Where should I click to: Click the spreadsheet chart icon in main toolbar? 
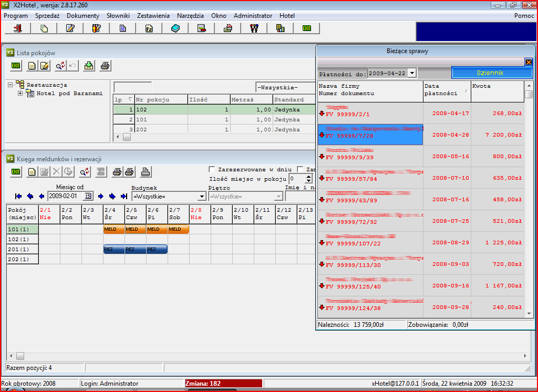pyautogui.click(x=281, y=28)
